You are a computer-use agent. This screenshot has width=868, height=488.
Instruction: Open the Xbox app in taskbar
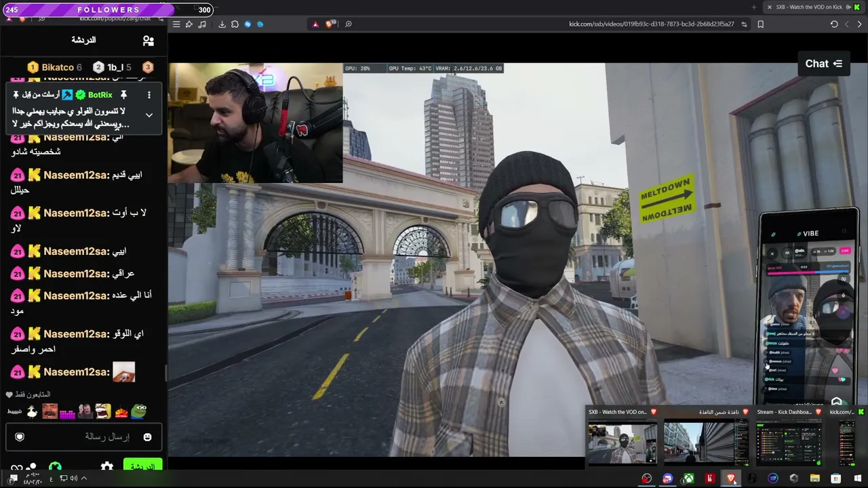[688, 479]
